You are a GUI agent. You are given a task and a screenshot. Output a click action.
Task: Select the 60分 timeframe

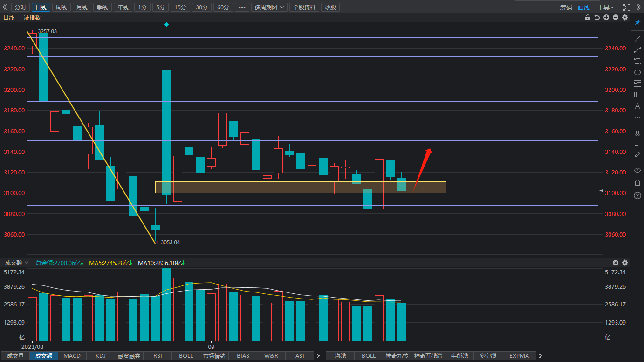[223, 7]
